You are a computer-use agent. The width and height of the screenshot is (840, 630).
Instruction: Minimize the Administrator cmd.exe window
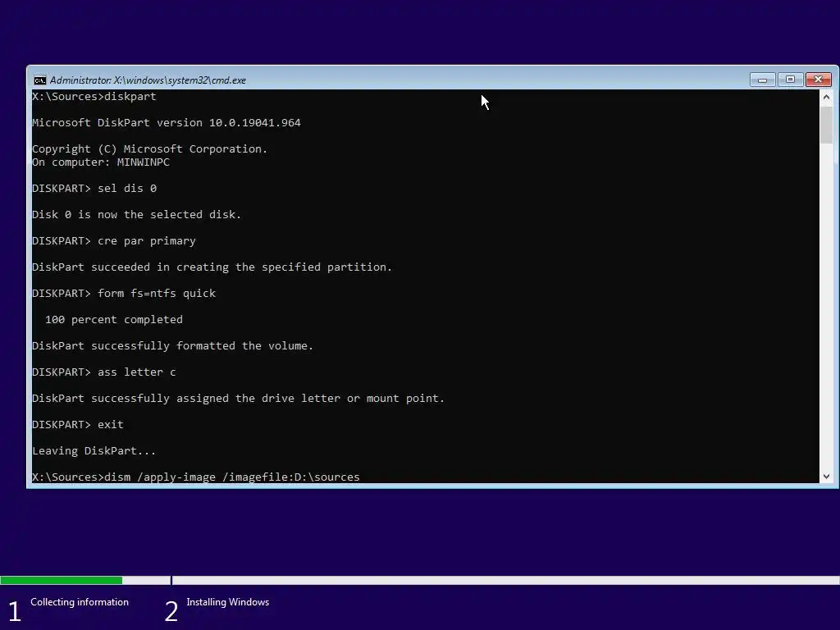click(762, 80)
